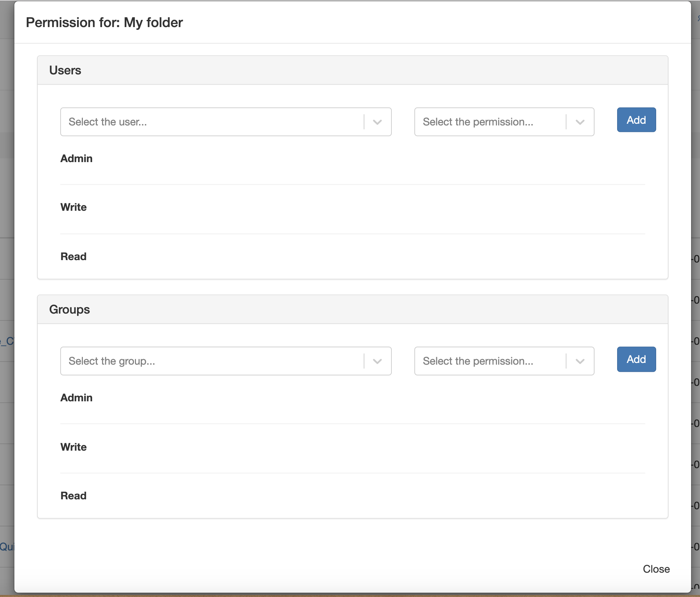Click the chevron arrow in the user selector

377,122
